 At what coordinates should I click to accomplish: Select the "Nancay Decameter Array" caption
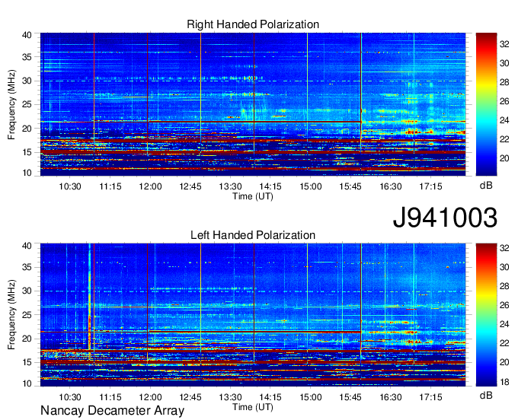pos(112,411)
